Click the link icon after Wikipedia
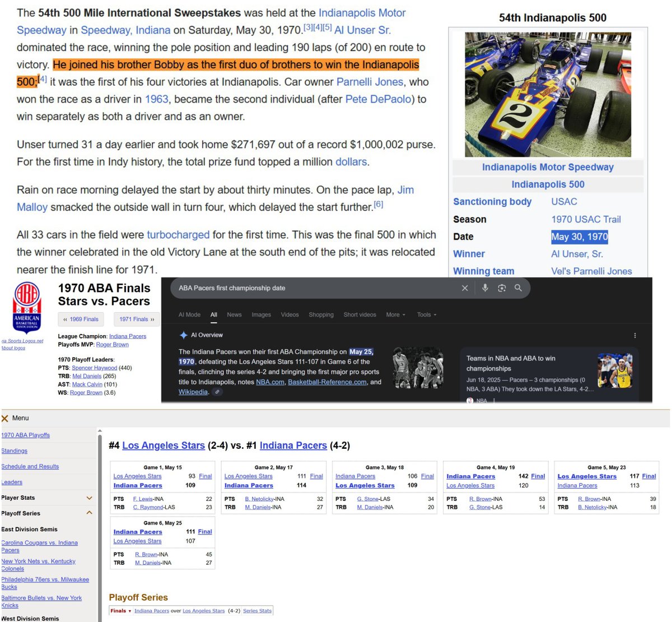 (217, 392)
